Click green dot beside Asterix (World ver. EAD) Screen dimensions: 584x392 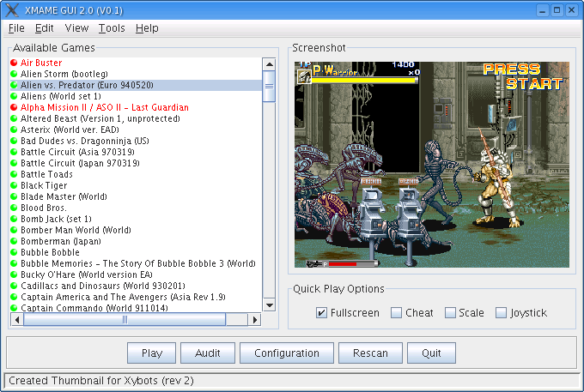pyautogui.click(x=14, y=130)
